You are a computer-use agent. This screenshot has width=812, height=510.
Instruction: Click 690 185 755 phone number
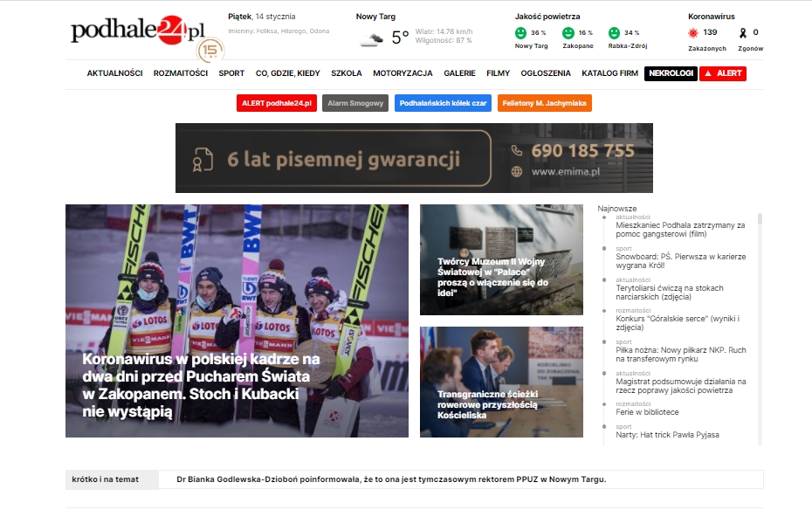click(582, 151)
